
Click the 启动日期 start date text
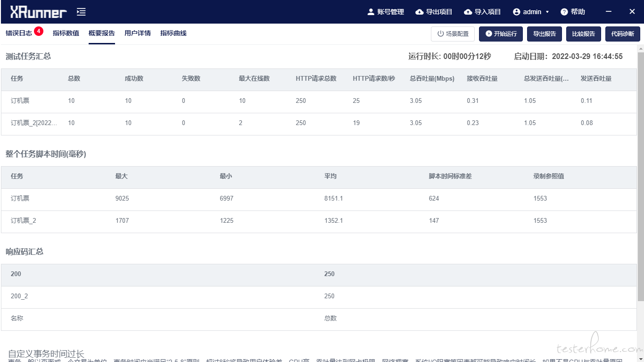(568, 56)
